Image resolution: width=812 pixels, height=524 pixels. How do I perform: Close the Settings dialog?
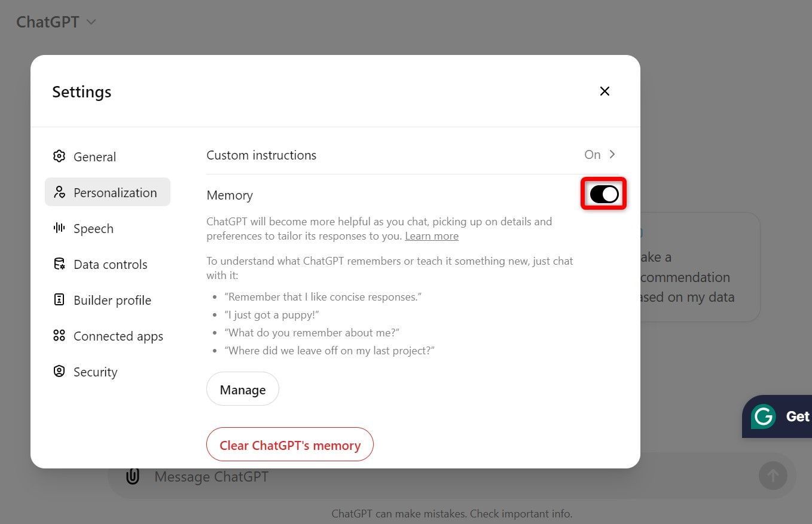pos(605,91)
